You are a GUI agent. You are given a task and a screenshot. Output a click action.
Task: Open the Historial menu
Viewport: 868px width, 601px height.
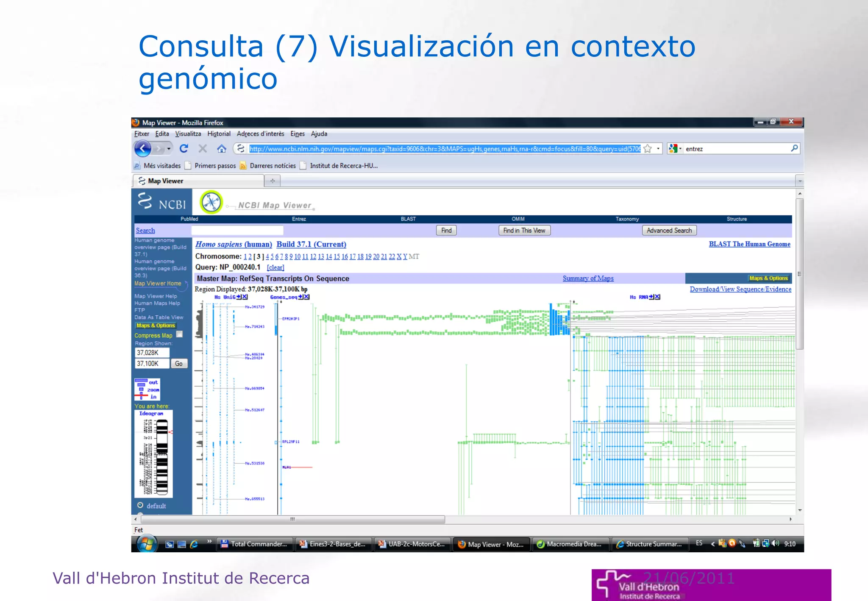[x=219, y=134]
